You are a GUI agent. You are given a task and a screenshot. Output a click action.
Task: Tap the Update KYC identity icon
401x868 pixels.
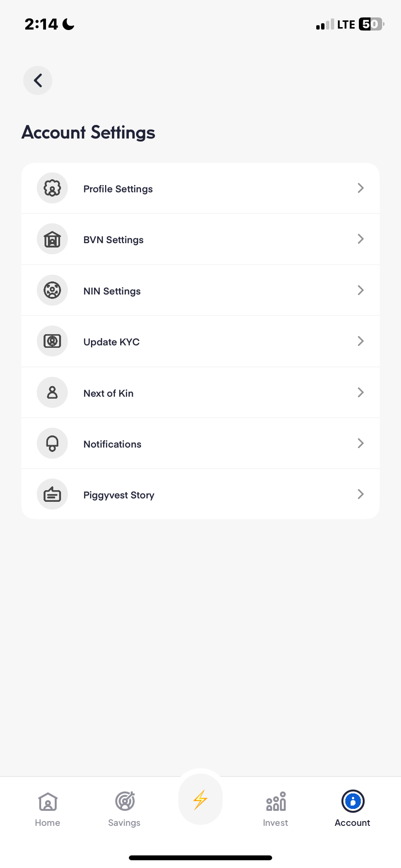(52, 341)
